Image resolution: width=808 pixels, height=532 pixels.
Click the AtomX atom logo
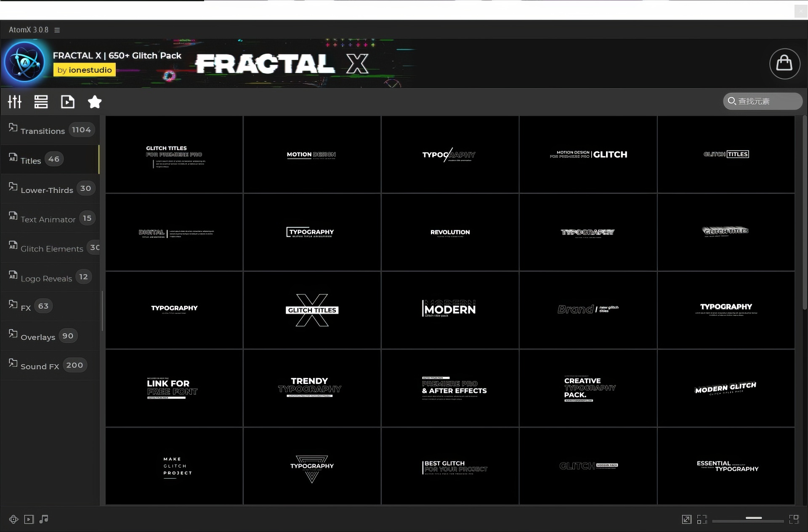coord(25,62)
